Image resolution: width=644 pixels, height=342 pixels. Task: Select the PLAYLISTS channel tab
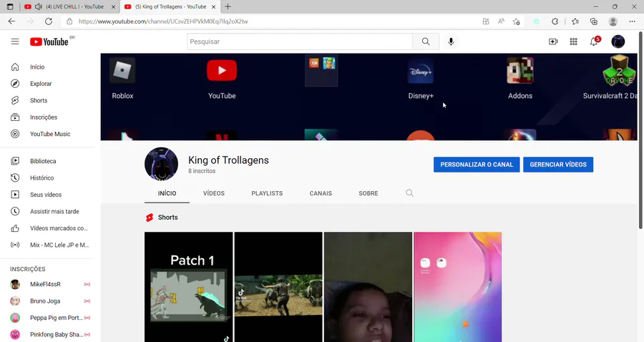pyautogui.click(x=267, y=193)
